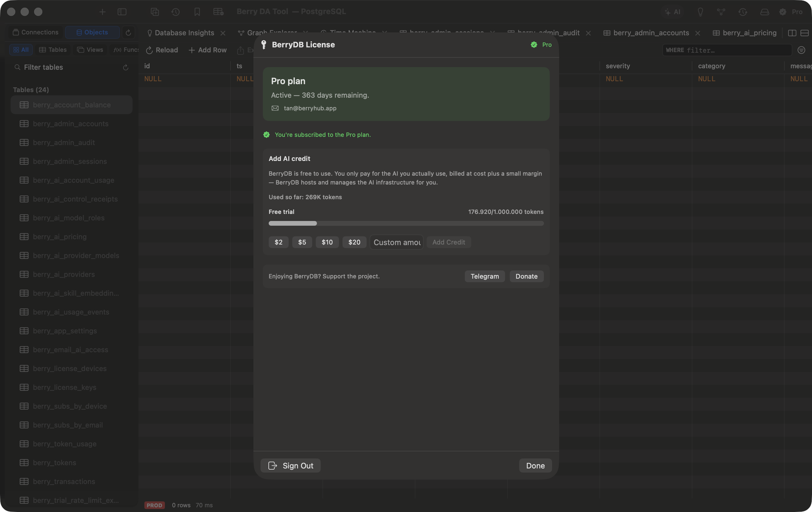Open the Connections sidebar tab
The height and width of the screenshot is (512, 812).
[x=35, y=32]
